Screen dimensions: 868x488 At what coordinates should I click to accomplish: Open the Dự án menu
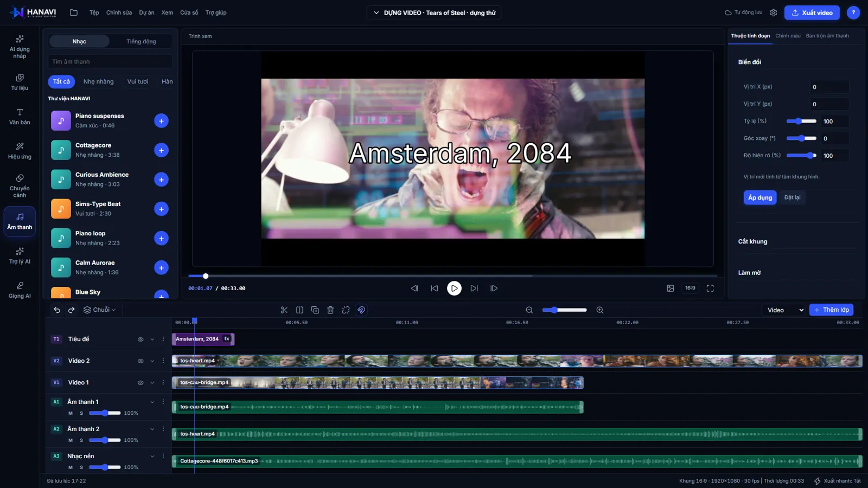146,12
